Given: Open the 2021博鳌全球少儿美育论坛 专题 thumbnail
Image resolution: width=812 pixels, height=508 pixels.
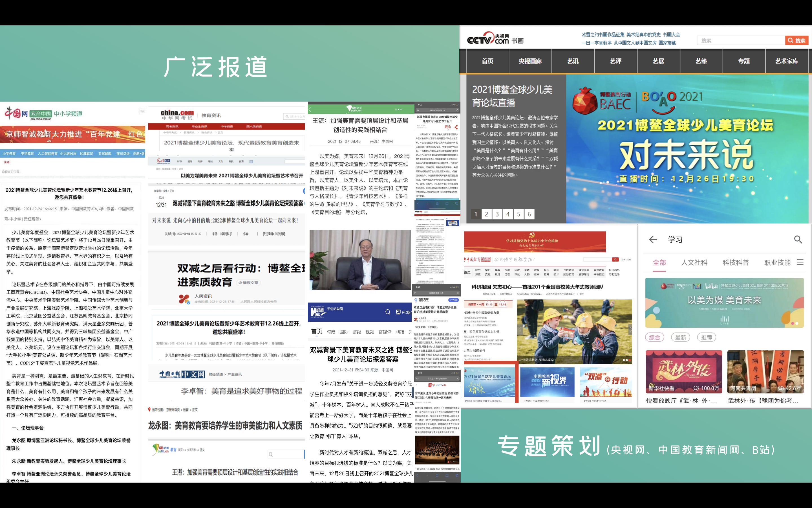Looking at the screenshot, I should click(489, 382).
